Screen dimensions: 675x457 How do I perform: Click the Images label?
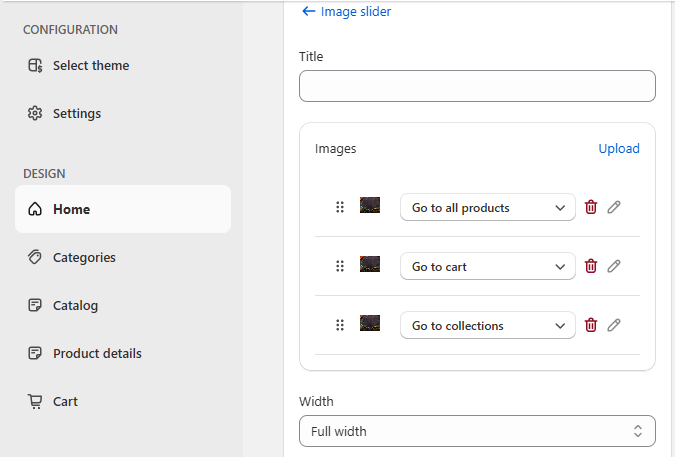335,148
